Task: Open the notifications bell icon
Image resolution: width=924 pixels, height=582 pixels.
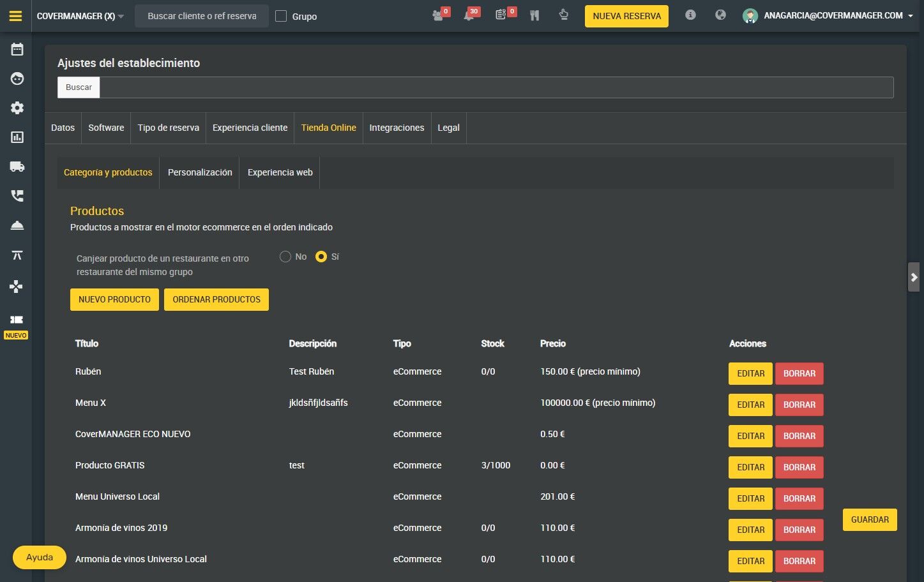Action: (469, 15)
